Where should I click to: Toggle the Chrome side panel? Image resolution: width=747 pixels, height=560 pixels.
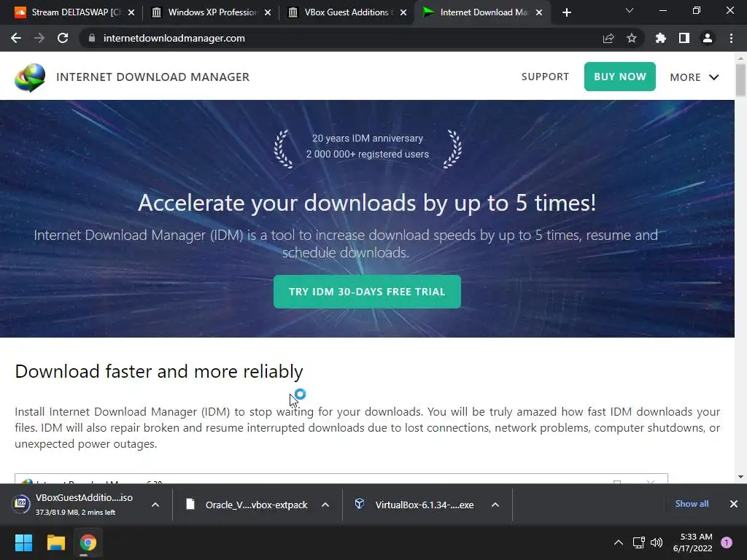click(x=684, y=38)
